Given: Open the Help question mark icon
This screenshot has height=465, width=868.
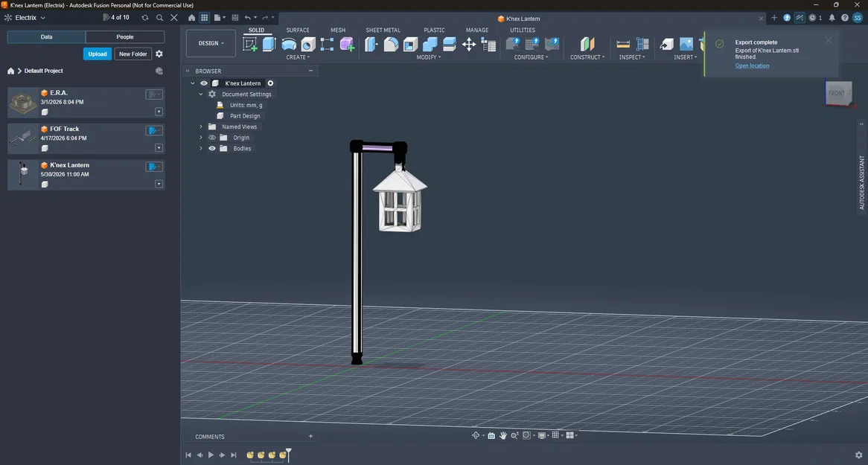Looking at the screenshot, I should click(x=845, y=18).
